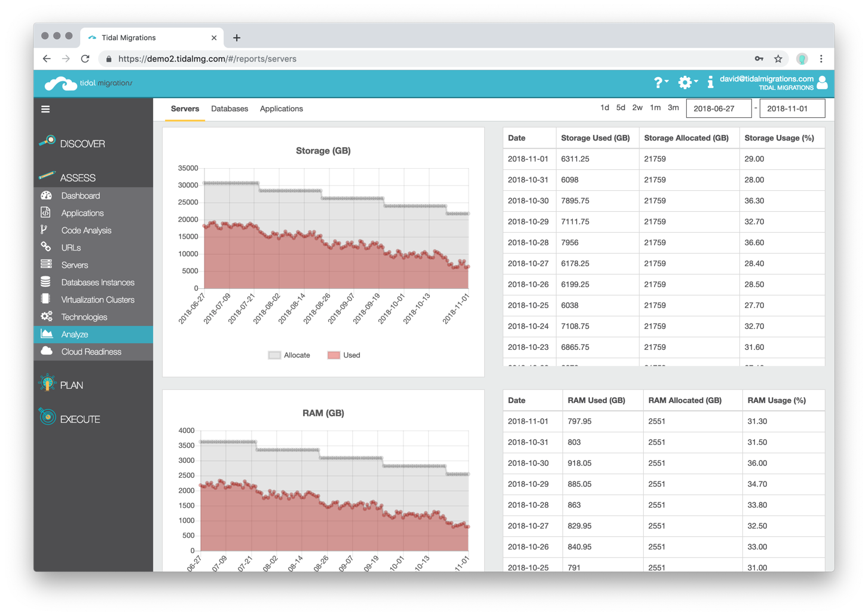Open the settings gear dropdown
868x616 pixels.
(x=687, y=83)
